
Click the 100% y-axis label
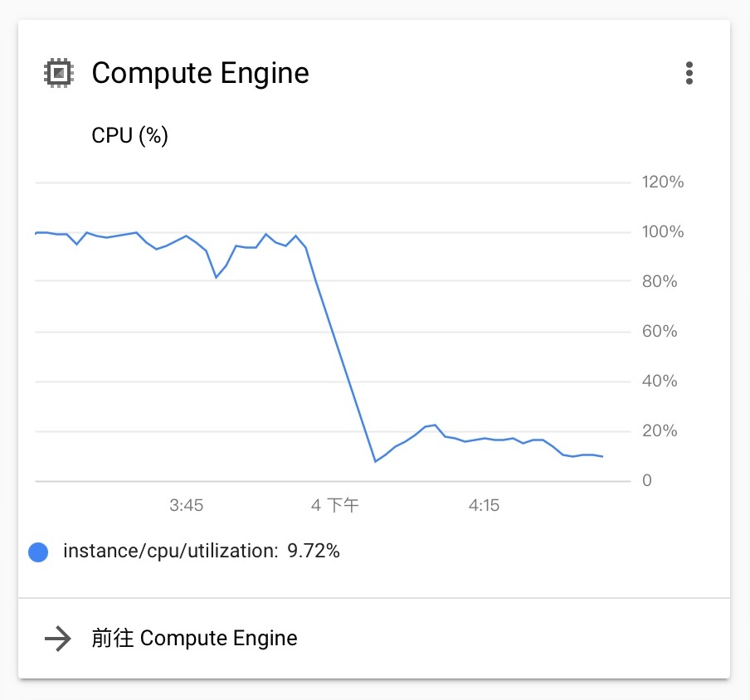click(x=663, y=232)
